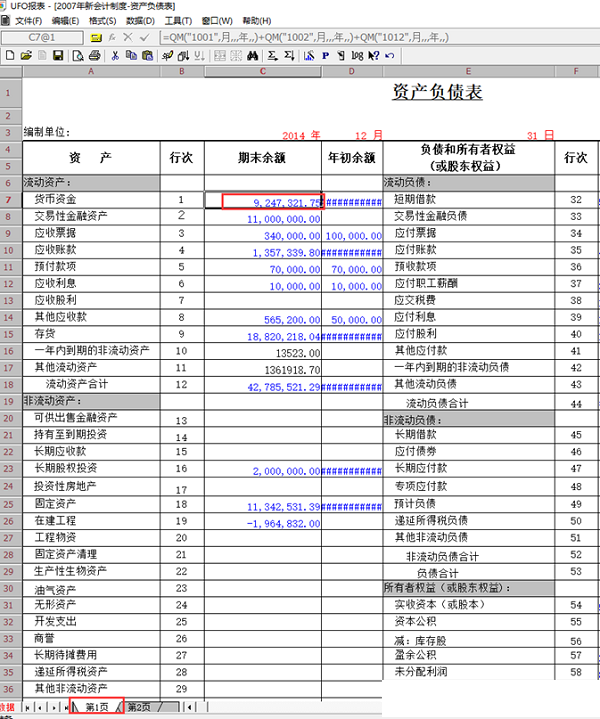Click the 期末余额 column heading cell

(263, 158)
